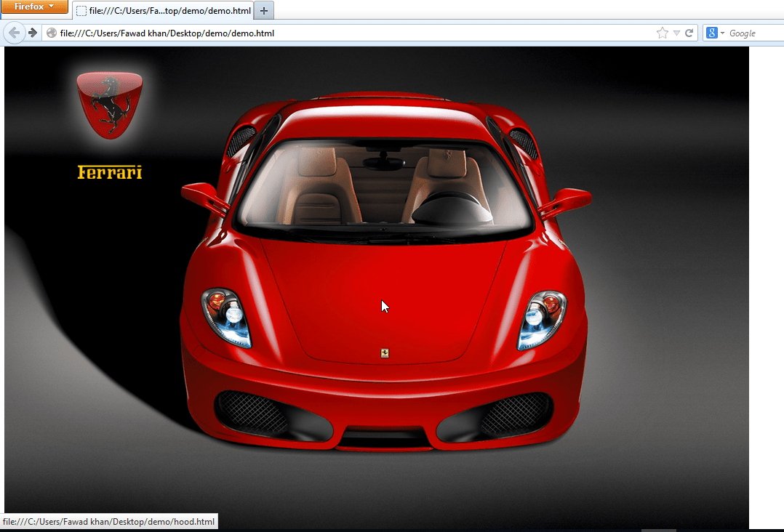Bookmark this page with the star
Image resolution: width=784 pixels, height=532 pixels.
pos(662,33)
